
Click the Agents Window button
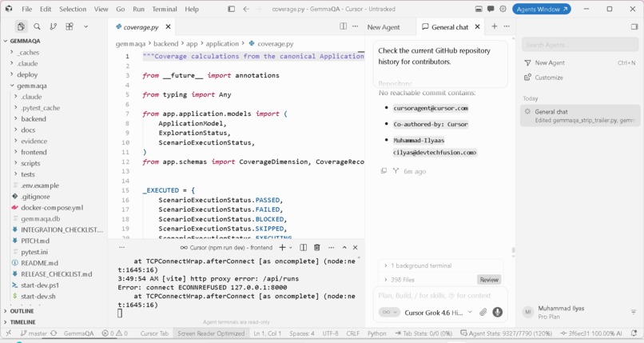tap(541, 9)
